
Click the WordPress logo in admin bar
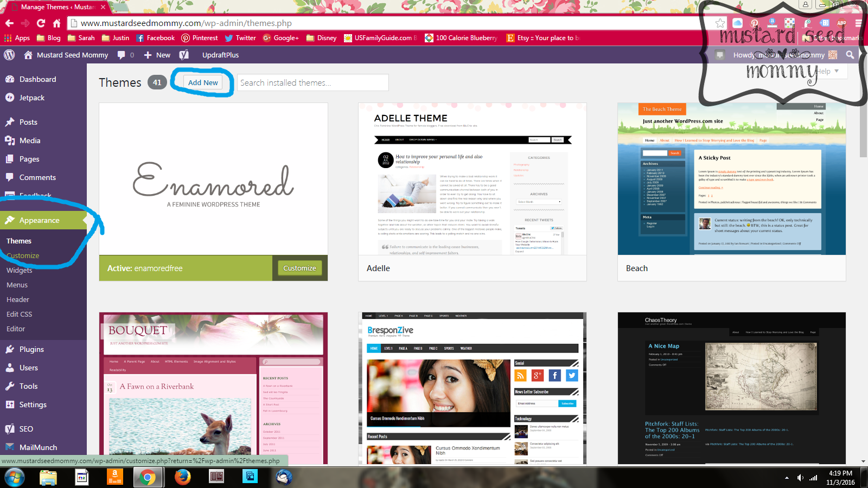(9, 55)
